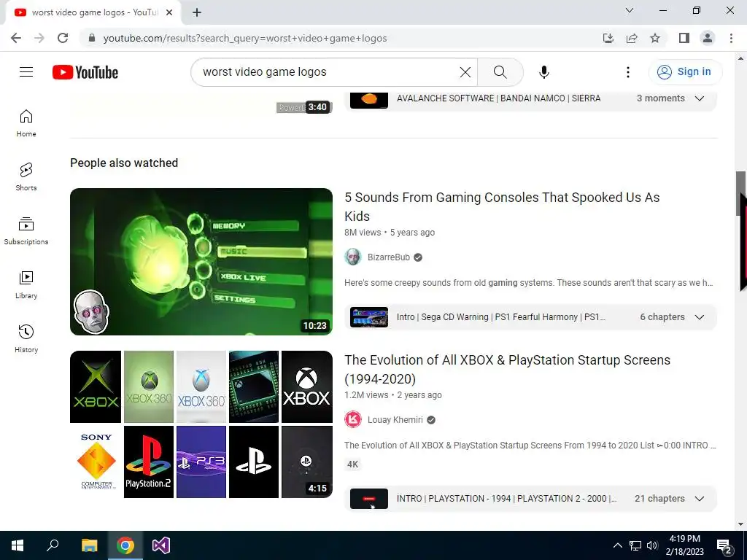747x560 pixels.
Task: Click the 1.2M views text
Action: pos(366,395)
